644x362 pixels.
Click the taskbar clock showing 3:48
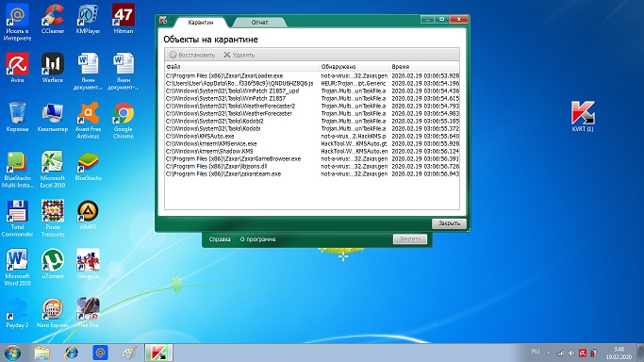619,353
